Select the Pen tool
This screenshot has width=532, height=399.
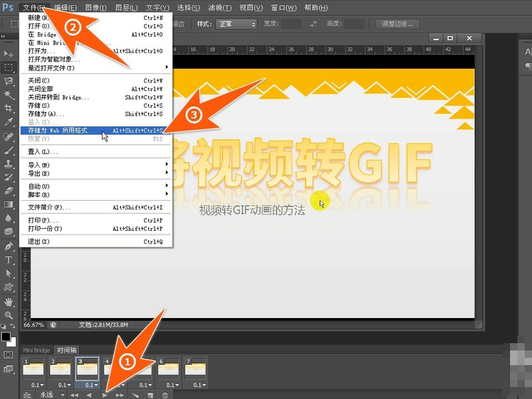pos(9,246)
